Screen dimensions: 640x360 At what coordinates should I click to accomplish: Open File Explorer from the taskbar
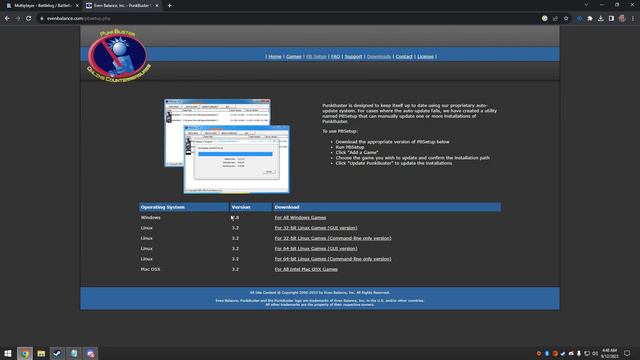point(41,353)
